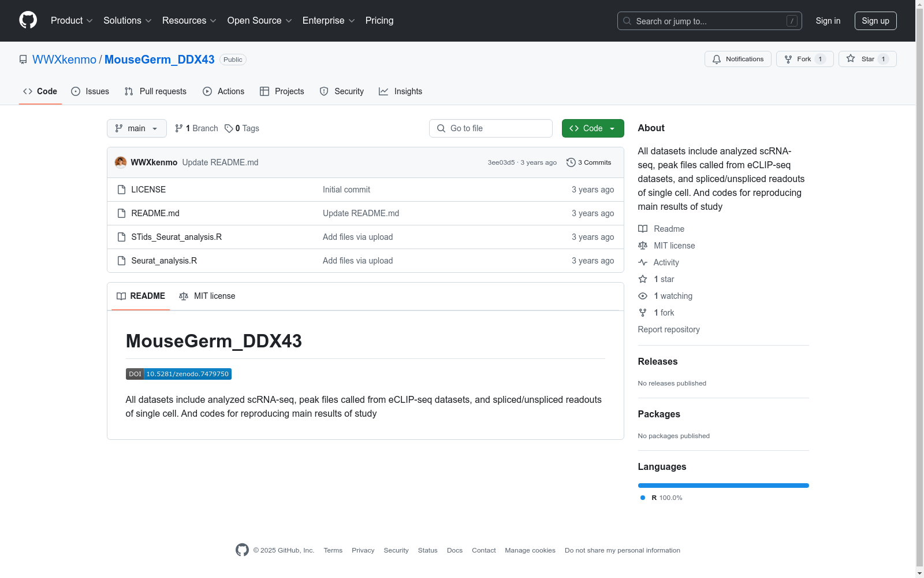Open STids_Seurat_analysis.R file
The height and width of the screenshot is (578, 924).
click(x=177, y=237)
